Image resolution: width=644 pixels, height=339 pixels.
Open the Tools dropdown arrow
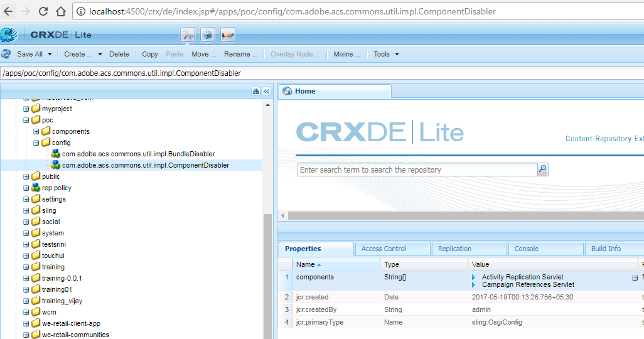397,54
